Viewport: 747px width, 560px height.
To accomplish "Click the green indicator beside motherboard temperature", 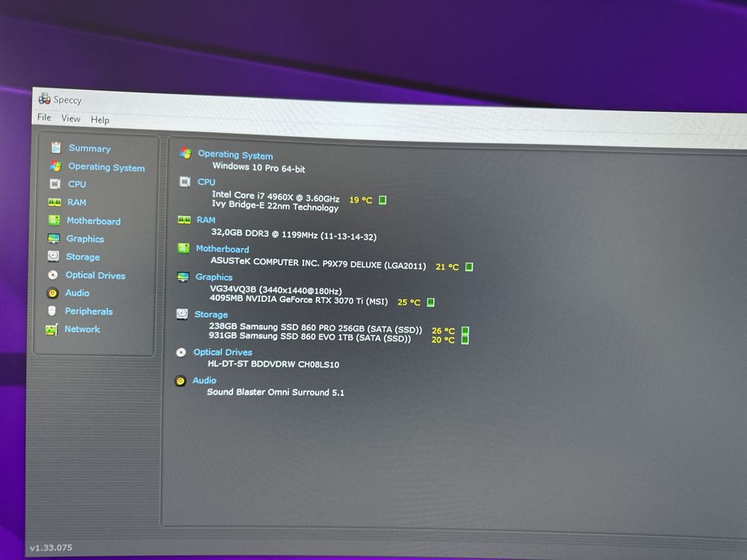I will 469,267.
